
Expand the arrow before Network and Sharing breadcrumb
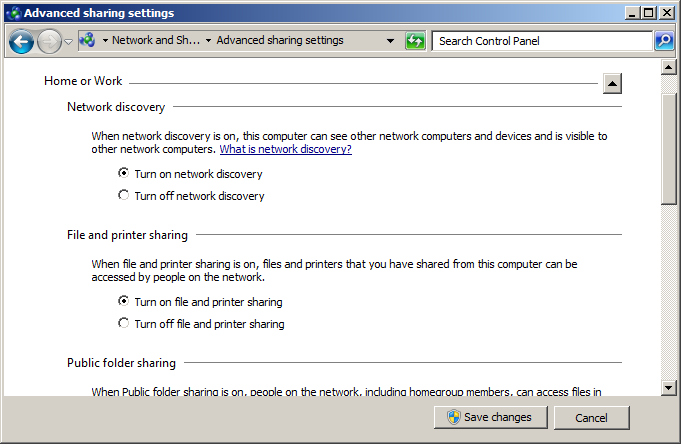[105, 41]
